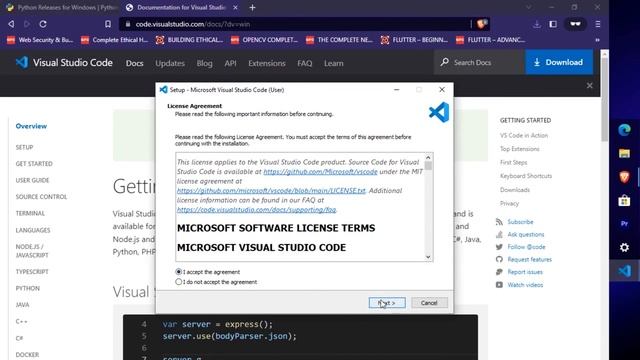Viewport: 640px width, 360px height.
Task: Open browser downloads icon
Action: 537,24
